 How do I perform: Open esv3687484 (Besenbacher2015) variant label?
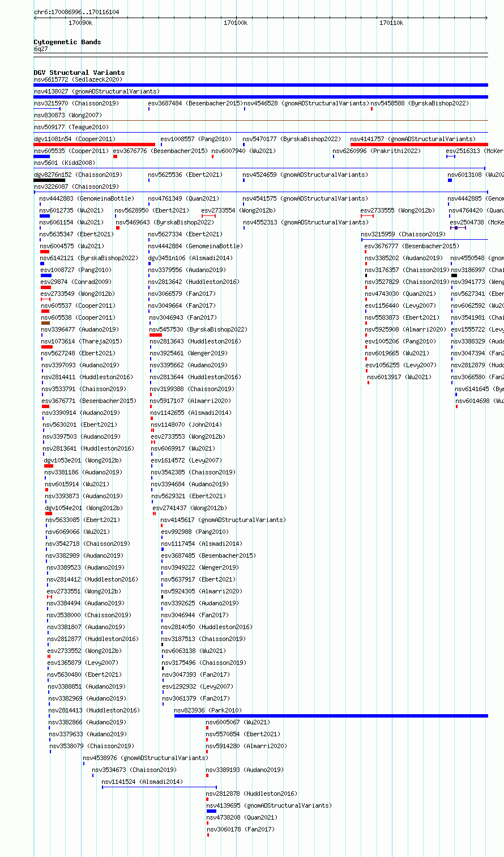195,104
